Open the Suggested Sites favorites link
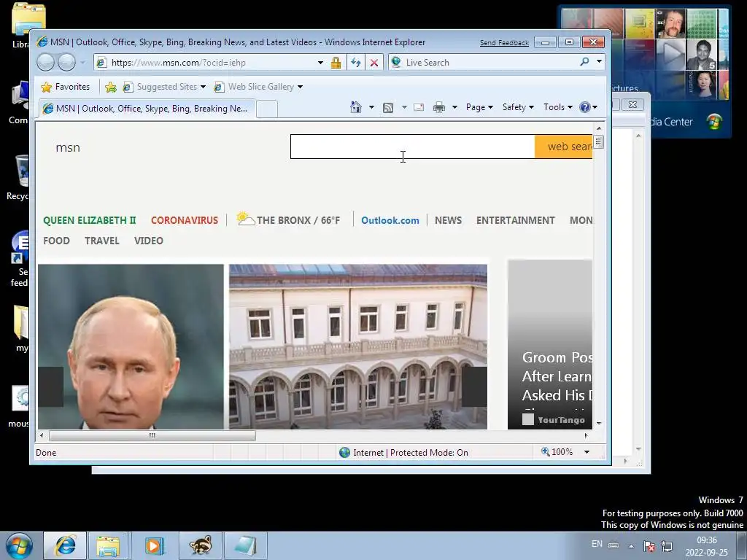 click(164, 87)
